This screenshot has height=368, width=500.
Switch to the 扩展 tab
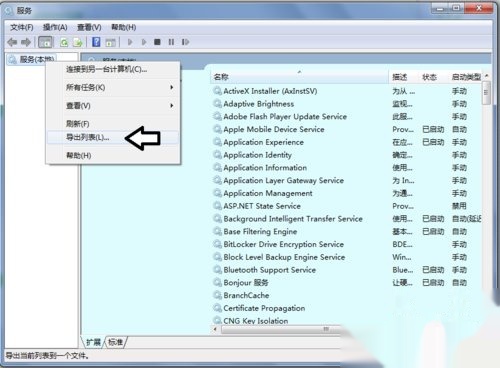(93, 342)
